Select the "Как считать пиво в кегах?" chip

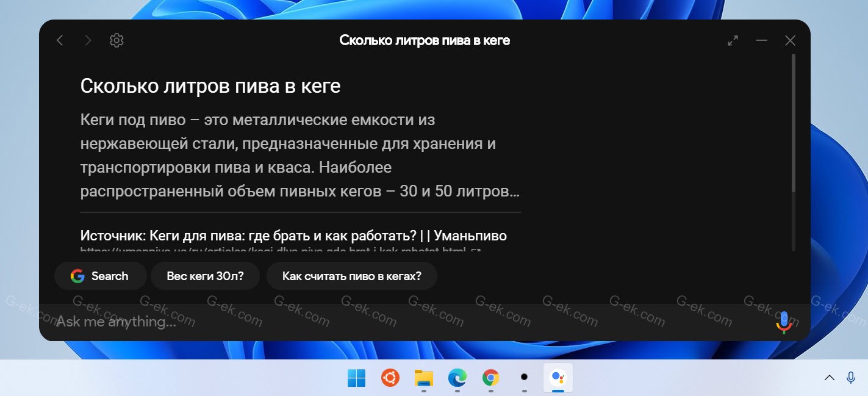tap(352, 276)
